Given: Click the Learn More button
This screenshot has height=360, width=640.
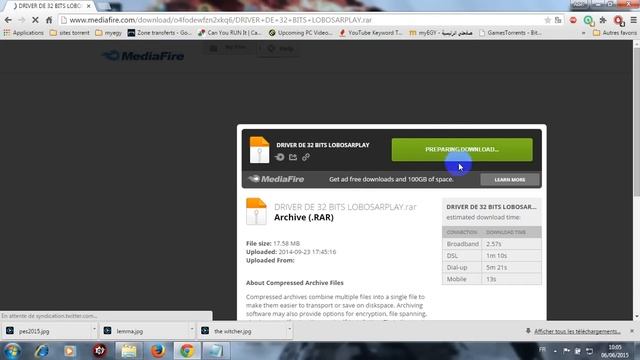Looking at the screenshot, I should [510, 180].
